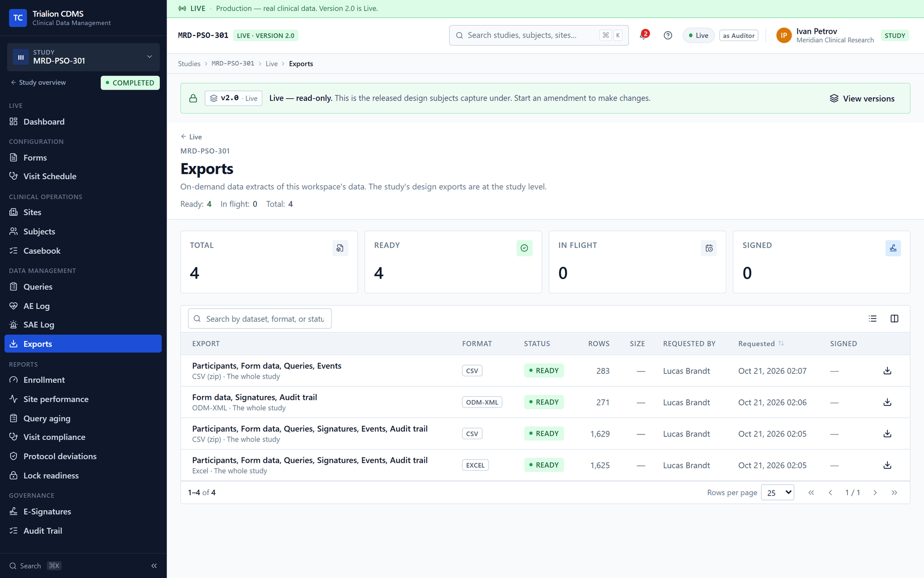924x578 pixels.
Task: Click the Signed card signature icon
Action: point(893,248)
